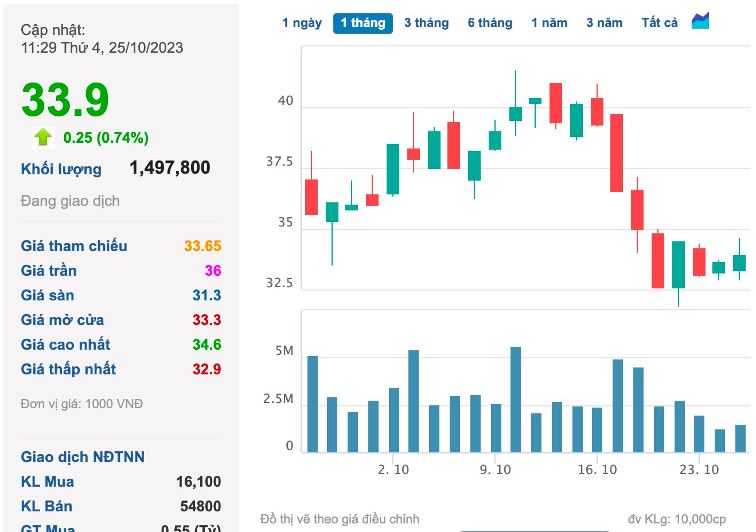Click the Đơn vị giá: 1000 VNĐ note
756x532 pixels.
coord(82,404)
